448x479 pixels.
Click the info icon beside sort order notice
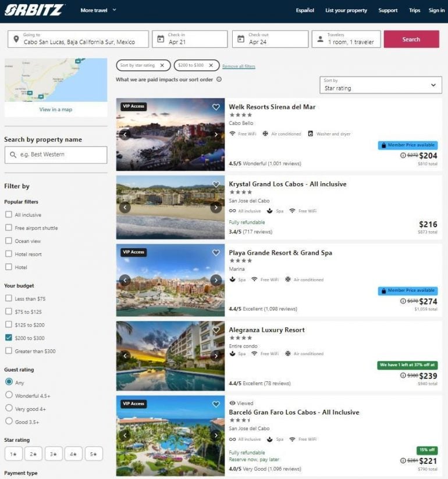219,80
